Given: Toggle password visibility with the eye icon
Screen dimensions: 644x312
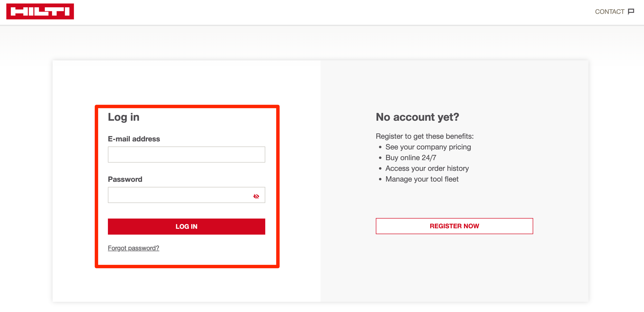Looking at the screenshot, I should [256, 196].
